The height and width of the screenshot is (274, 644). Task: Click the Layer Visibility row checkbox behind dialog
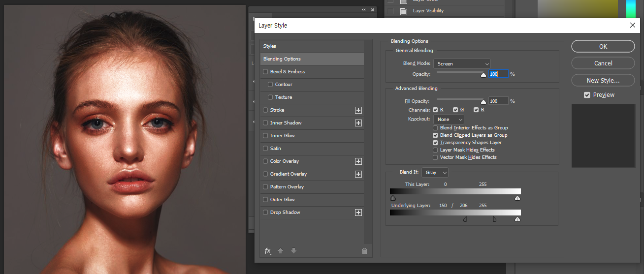coord(390,11)
